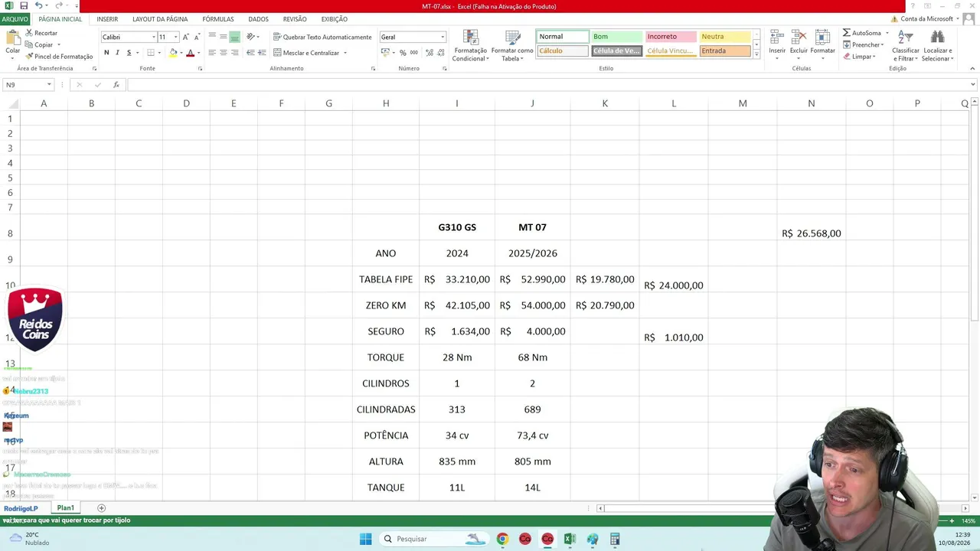Viewport: 980px width, 551px height.
Task: Switch to the DADOS tab
Action: 258,19
